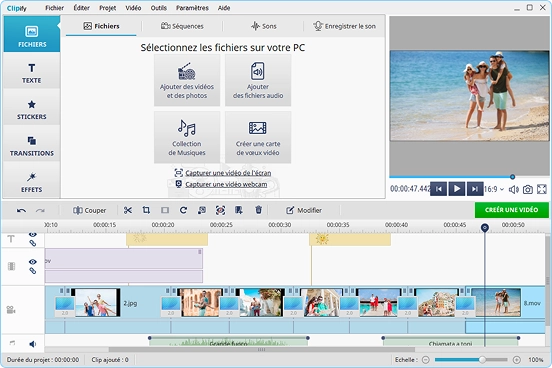Toggle overlay track visibility eye
This screenshot has width=552, height=368.
coord(33,262)
